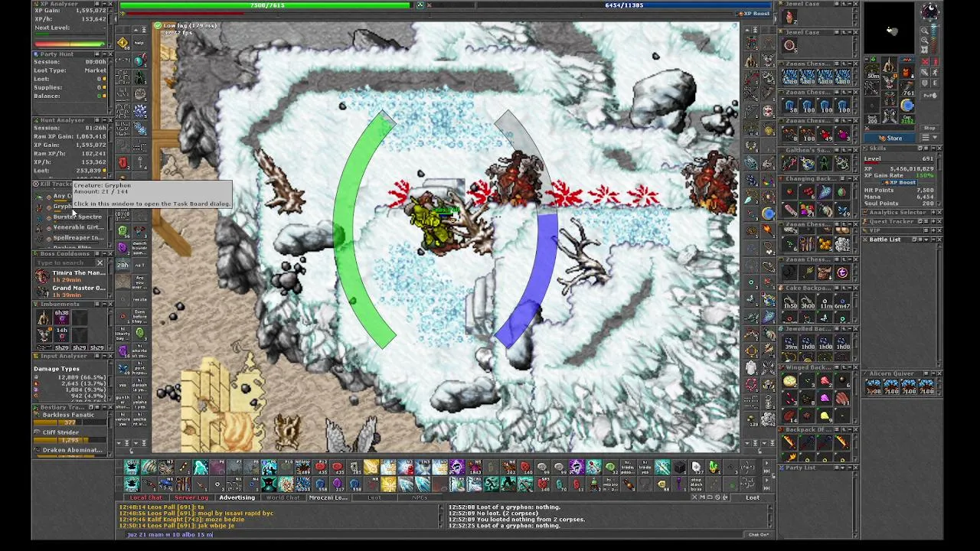Screen dimensions: 980x551
Task: Toggle the PvP mode button
Action: pyautogui.click(x=929, y=95)
